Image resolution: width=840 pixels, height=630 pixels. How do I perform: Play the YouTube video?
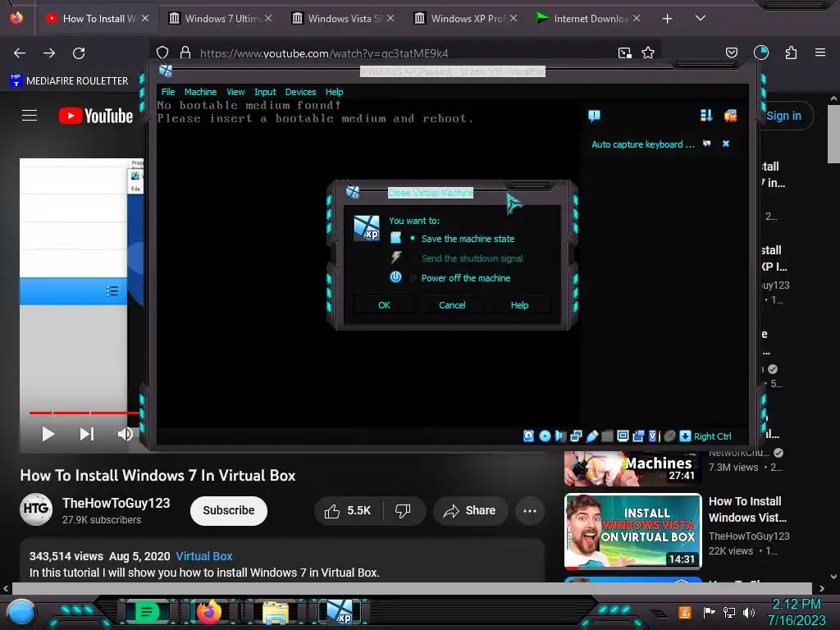coord(48,434)
